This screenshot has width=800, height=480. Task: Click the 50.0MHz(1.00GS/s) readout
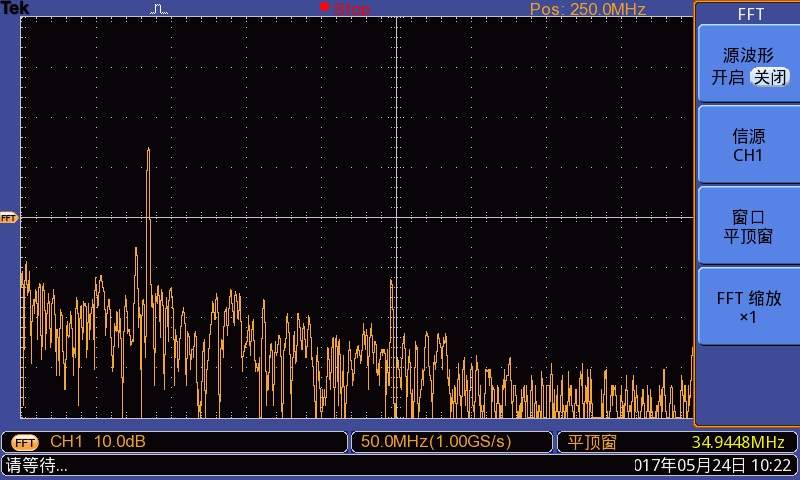pos(436,442)
